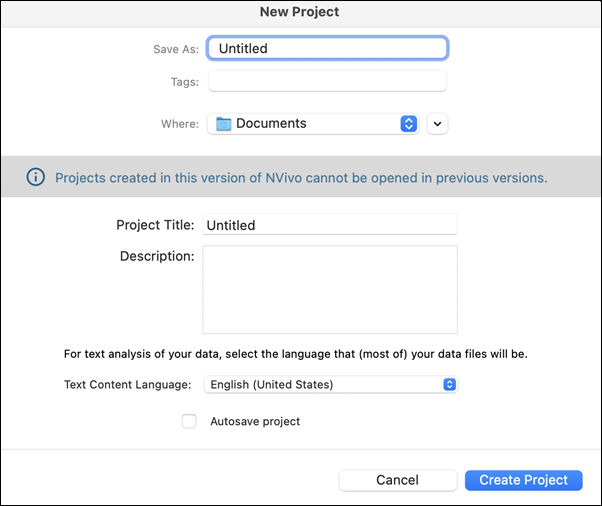The height and width of the screenshot is (506, 602).
Task: Click the New Project title bar
Action: click(299, 12)
